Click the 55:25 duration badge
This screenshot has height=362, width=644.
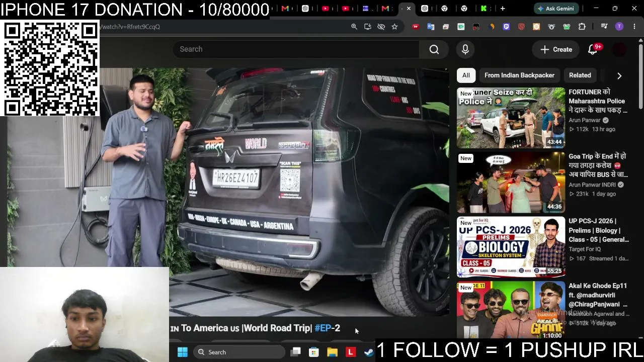pos(554,271)
